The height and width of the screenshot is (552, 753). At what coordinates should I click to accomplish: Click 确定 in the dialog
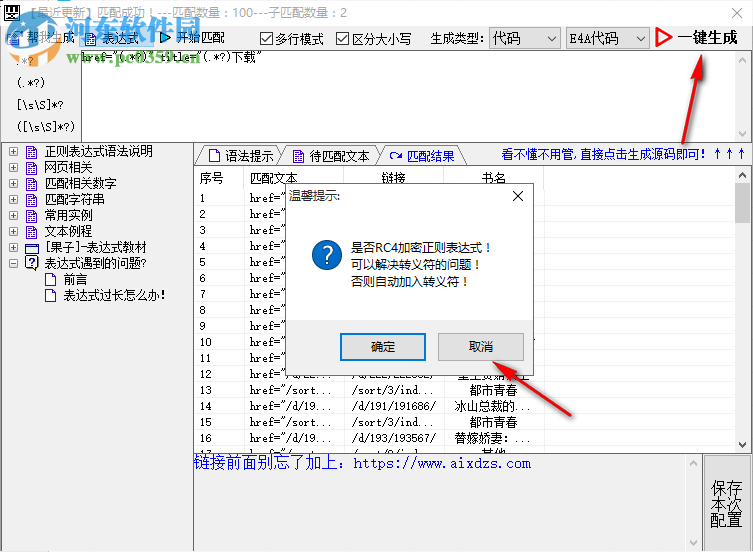click(383, 346)
